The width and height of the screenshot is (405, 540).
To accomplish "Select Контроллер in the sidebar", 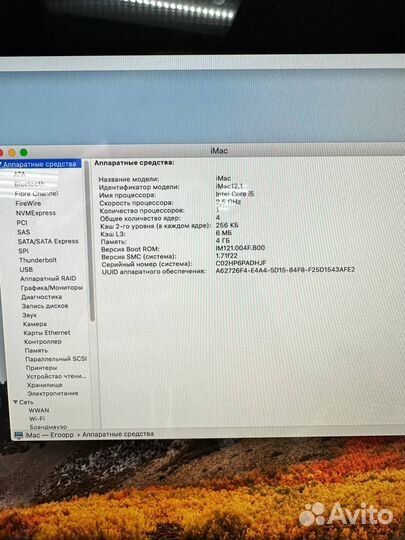I will [43, 342].
